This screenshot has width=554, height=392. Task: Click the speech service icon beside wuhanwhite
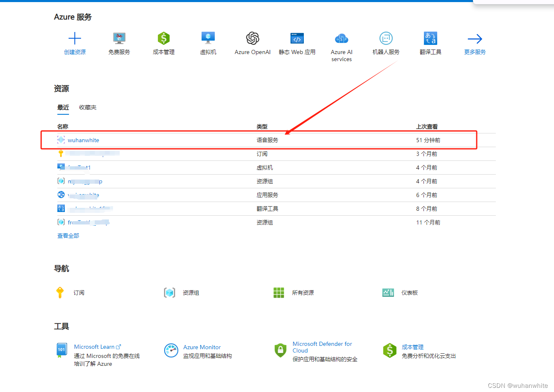61,140
